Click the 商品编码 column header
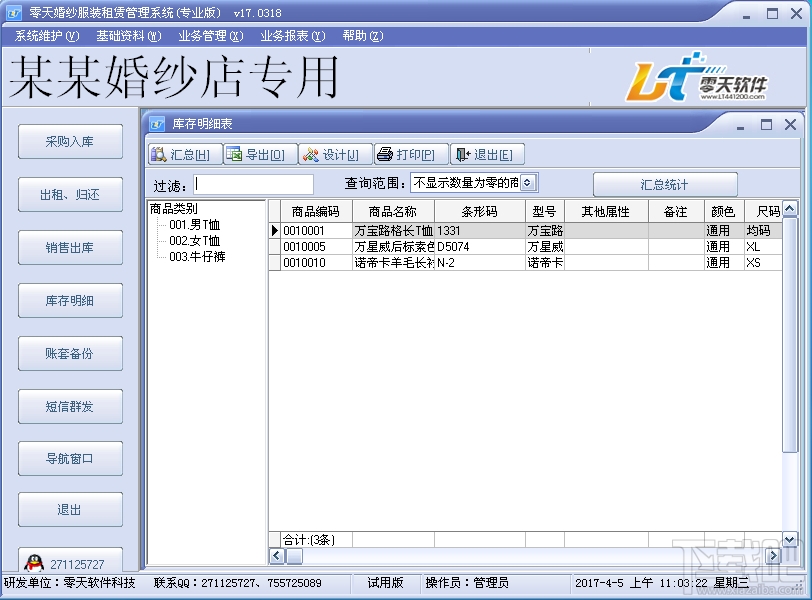 (x=316, y=211)
